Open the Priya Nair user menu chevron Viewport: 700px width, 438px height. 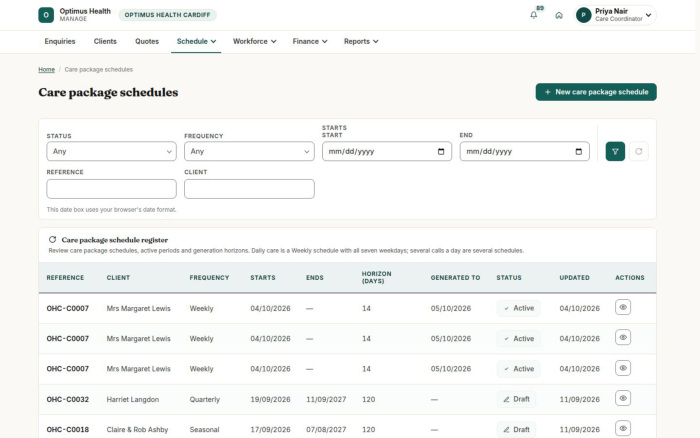tap(648, 15)
